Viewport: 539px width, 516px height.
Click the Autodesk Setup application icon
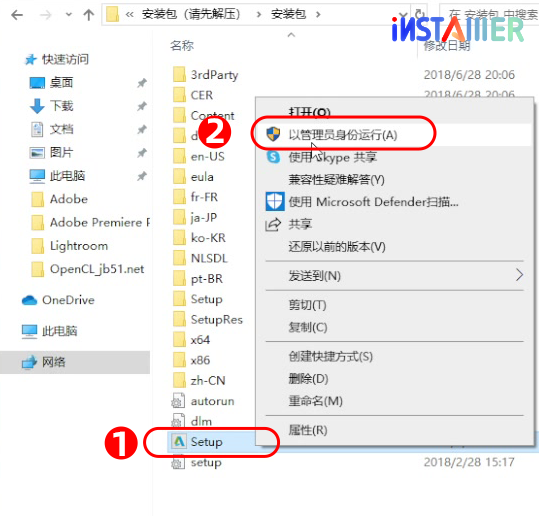179,441
